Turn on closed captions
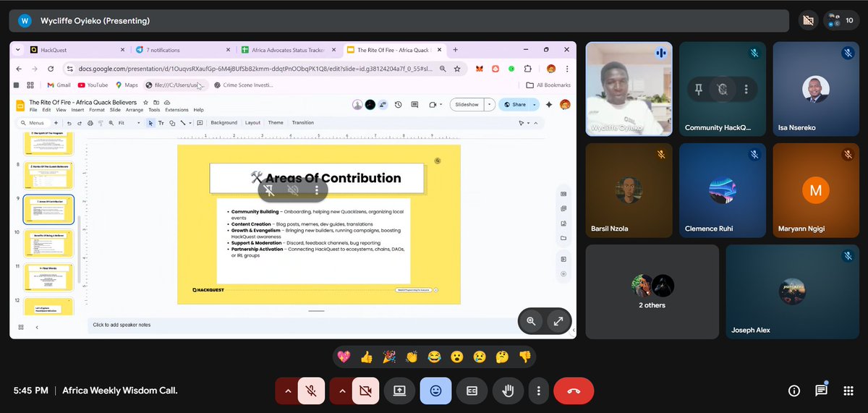This screenshot has width=868, height=413. (x=472, y=391)
